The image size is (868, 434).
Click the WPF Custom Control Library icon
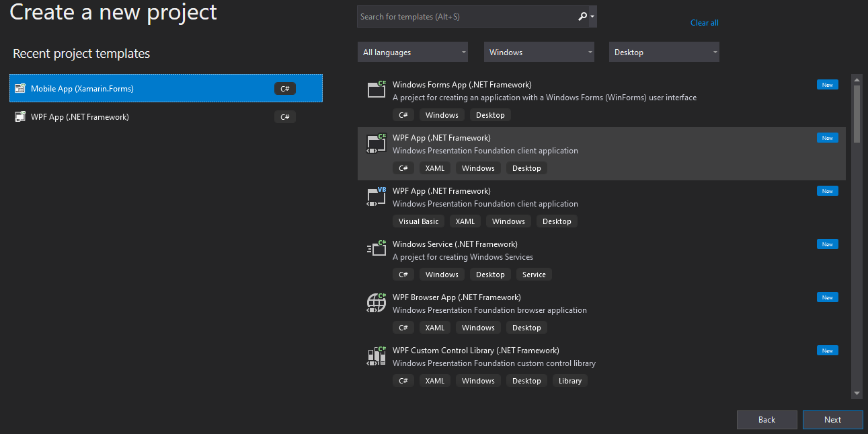377,355
